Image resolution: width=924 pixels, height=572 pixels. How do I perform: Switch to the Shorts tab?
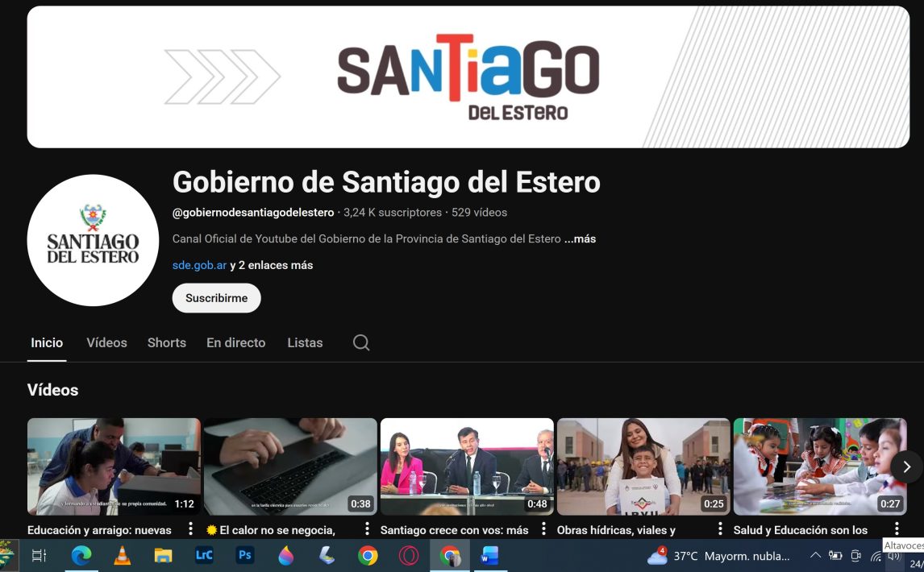click(166, 342)
